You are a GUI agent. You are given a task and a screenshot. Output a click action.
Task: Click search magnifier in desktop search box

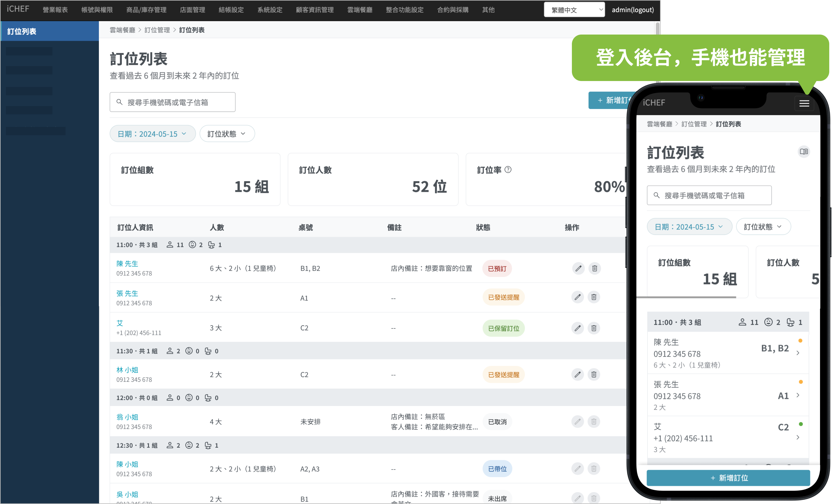click(119, 102)
